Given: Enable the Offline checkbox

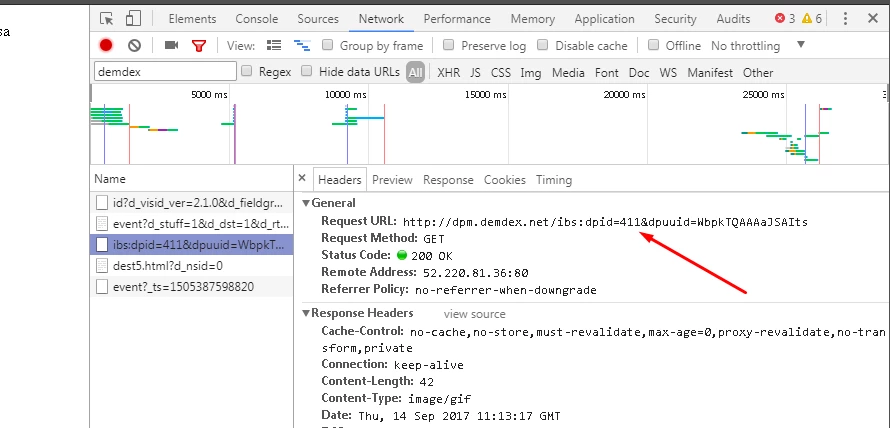Looking at the screenshot, I should click(x=653, y=44).
